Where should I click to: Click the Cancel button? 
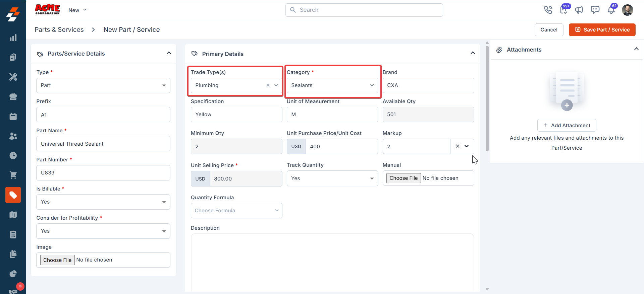[x=549, y=30]
